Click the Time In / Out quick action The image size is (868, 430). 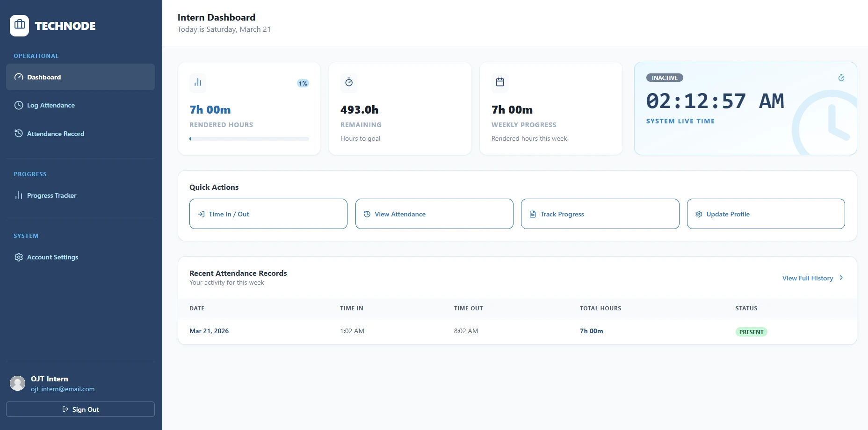[x=268, y=214]
